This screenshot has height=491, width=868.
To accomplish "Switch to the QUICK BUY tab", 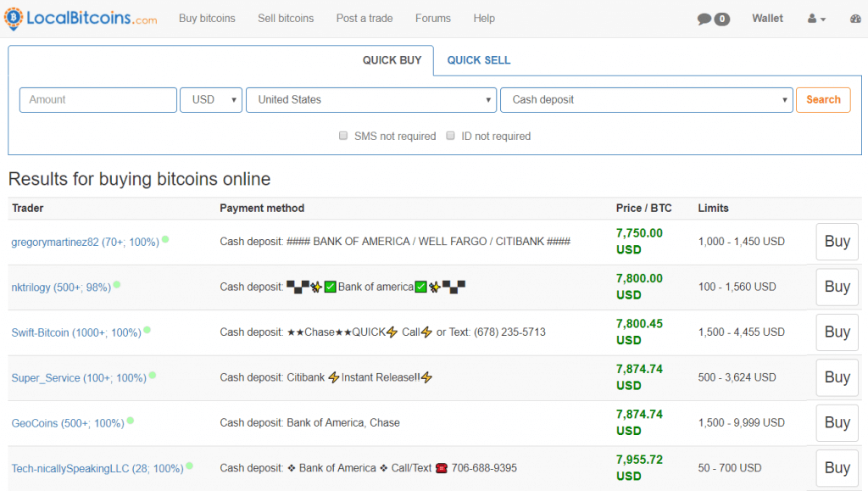I will (x=392, y=60).
